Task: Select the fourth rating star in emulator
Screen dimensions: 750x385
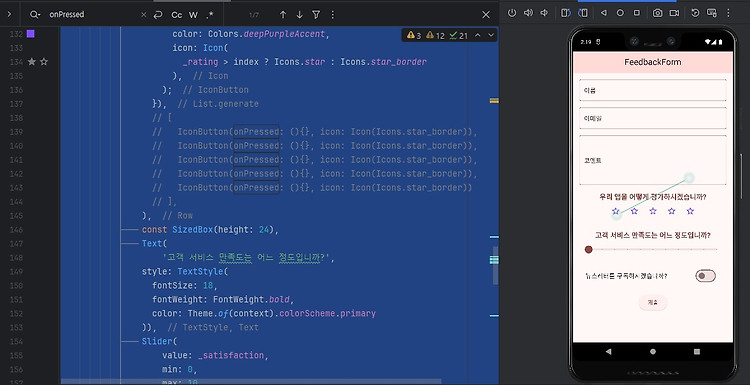Action: (672, 211)
